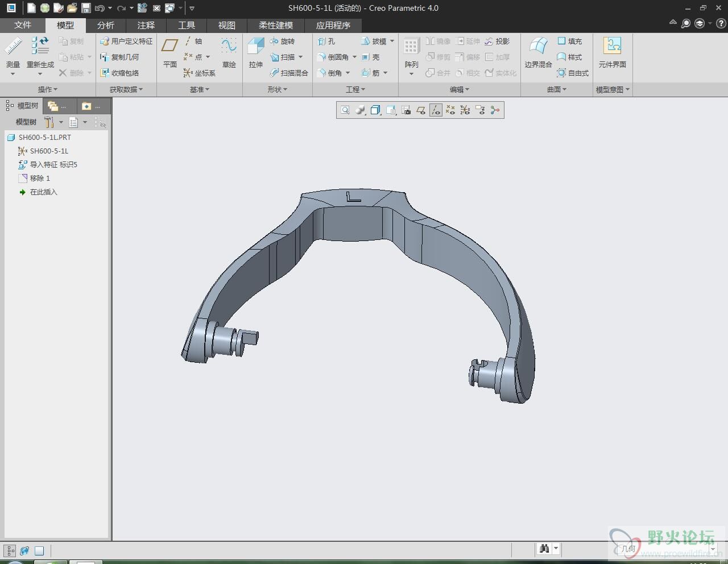728x564 pixels.
Task: Click the shaded display style icon
Action: [x=360, y=110]
